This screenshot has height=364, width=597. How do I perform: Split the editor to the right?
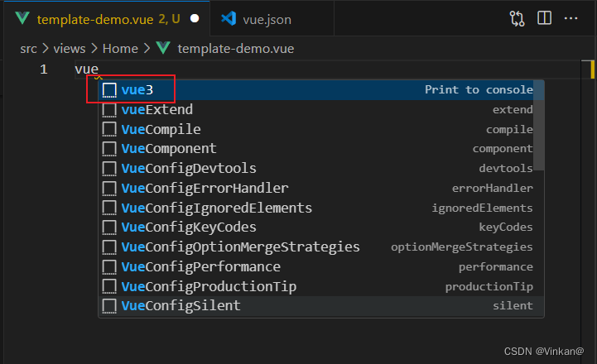[544, 18]
